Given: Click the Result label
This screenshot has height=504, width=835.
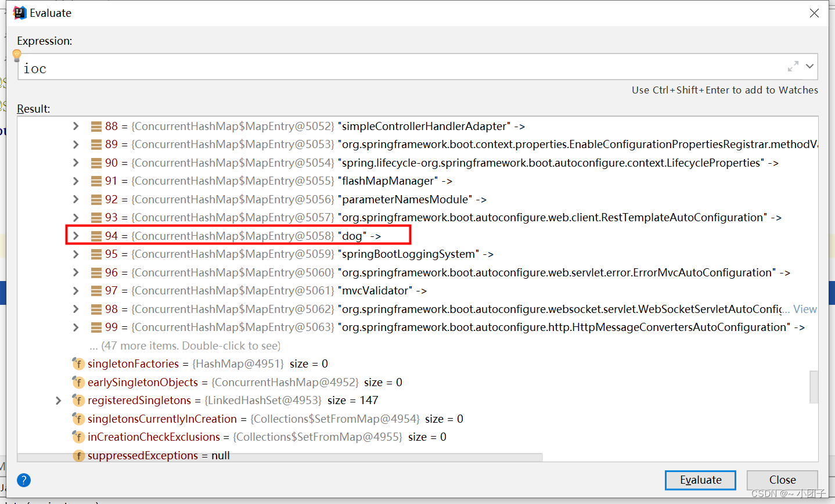Looking at the screenshot, I should [33, 109].
